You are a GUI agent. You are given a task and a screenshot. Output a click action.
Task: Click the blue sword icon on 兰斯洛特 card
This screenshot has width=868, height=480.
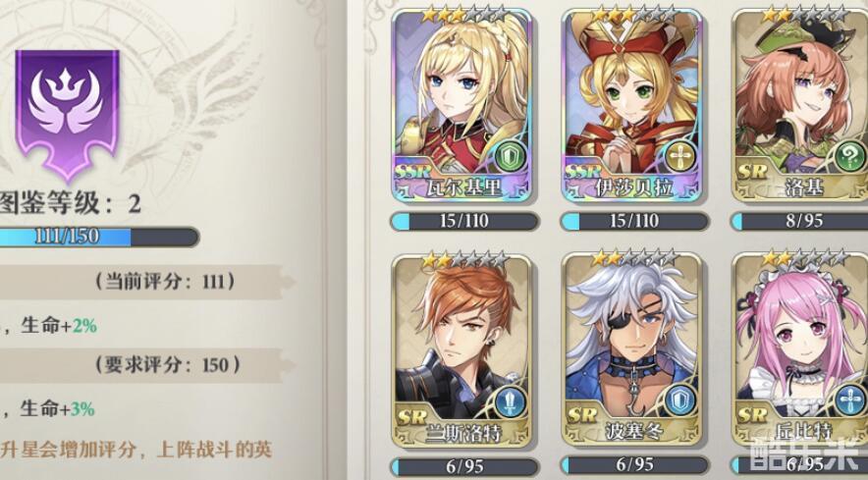(x=507, y=400)
